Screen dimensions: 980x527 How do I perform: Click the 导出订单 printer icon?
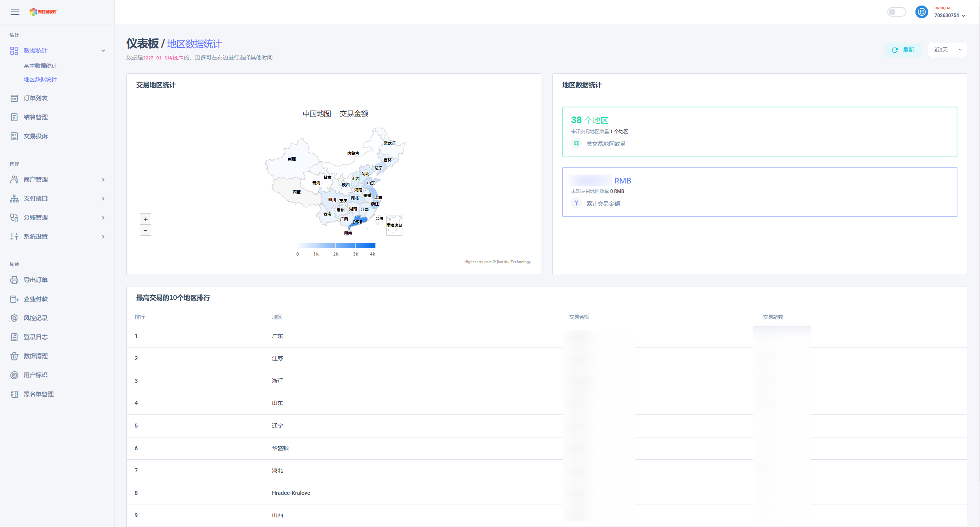[x=14, y=280]
